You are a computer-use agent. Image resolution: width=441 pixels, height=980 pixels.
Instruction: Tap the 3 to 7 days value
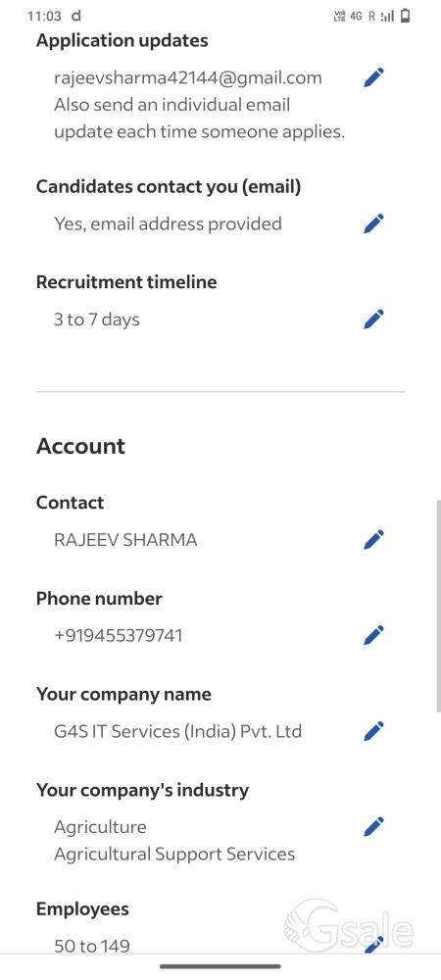pyautogui.click(x=97, y=319)
